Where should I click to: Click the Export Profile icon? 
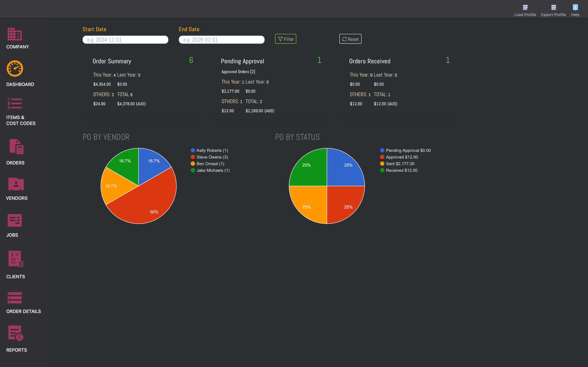[x=553, y=8]
